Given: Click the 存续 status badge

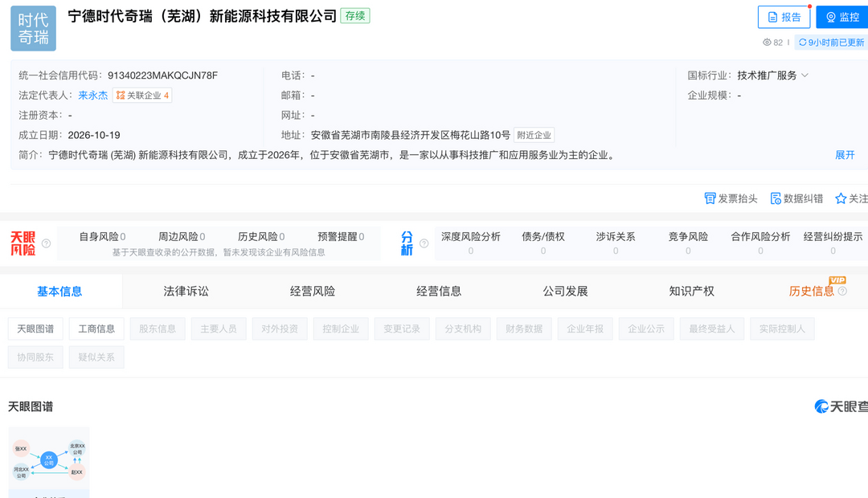Looking at the screenshot, I should click(x=355, y=16).
